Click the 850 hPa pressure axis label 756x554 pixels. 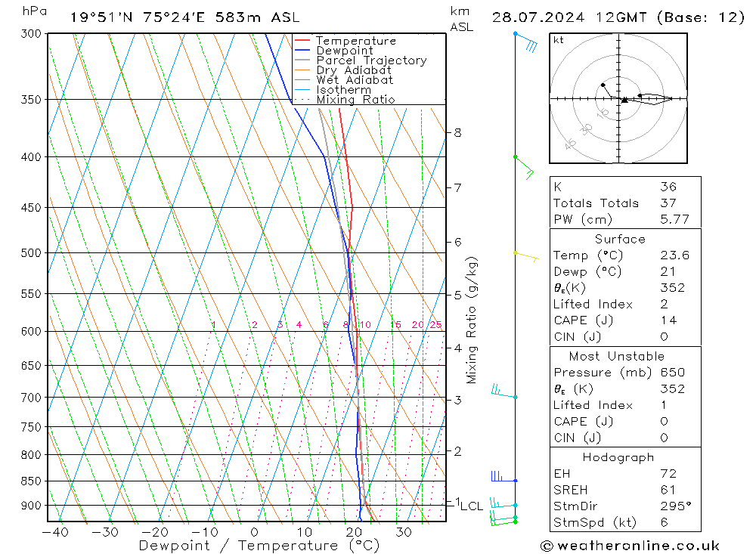(31, 481)
